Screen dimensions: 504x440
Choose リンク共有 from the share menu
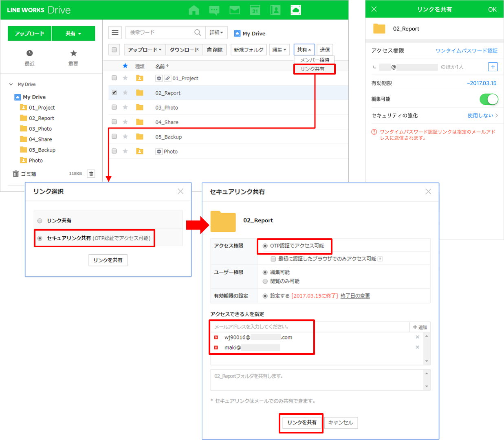[x=312, y=69]
